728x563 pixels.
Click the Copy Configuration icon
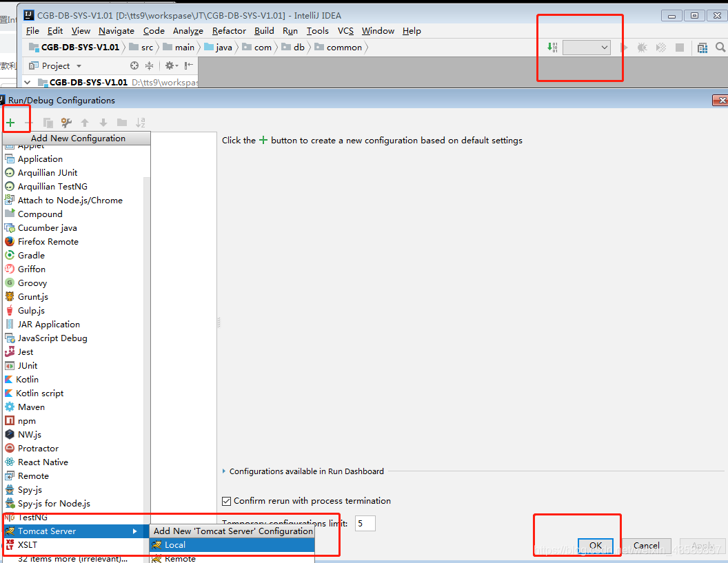pyautogui.click(x=48, y=123)
